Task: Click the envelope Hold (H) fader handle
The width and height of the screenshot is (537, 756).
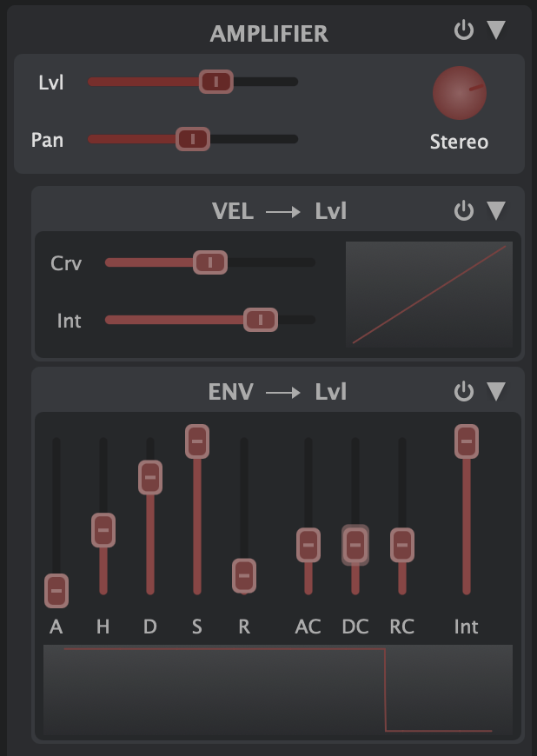Action: coord(103,529)
